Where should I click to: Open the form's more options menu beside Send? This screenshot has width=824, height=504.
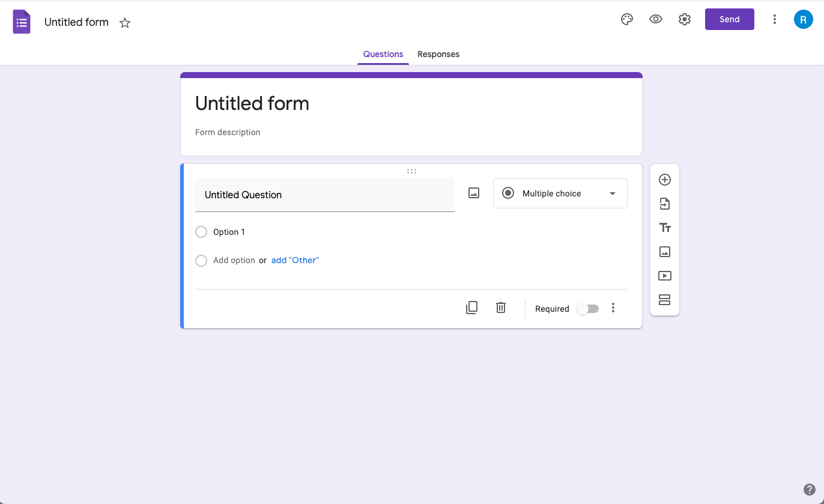tap(775, 19)
